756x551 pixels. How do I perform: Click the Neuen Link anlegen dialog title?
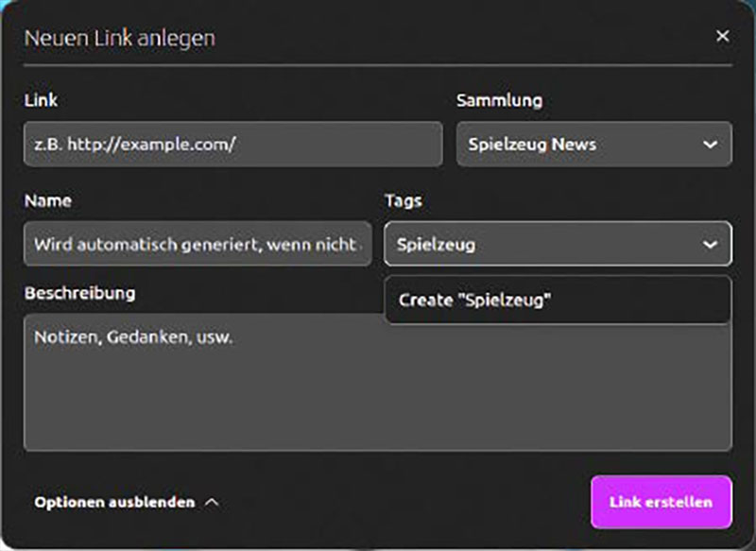[119, 38]
